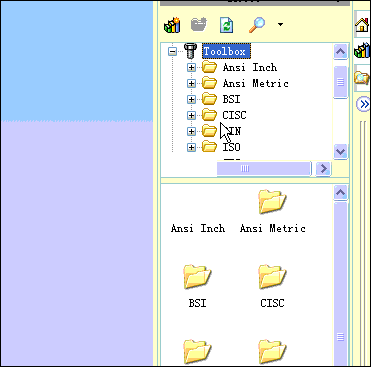
Task: Click the CISC tree folder icon
Action: click(210, 115)
